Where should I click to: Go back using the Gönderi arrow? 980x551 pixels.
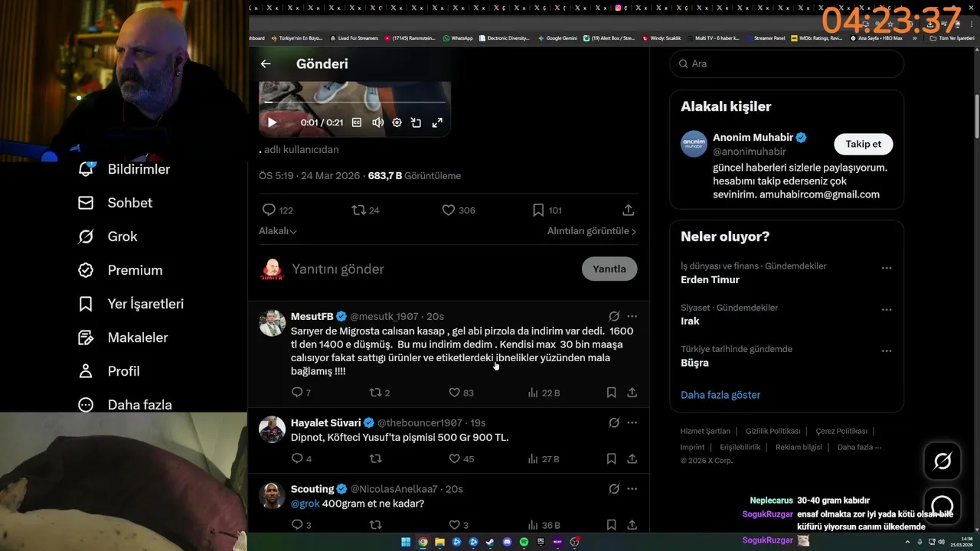point(266,64)
